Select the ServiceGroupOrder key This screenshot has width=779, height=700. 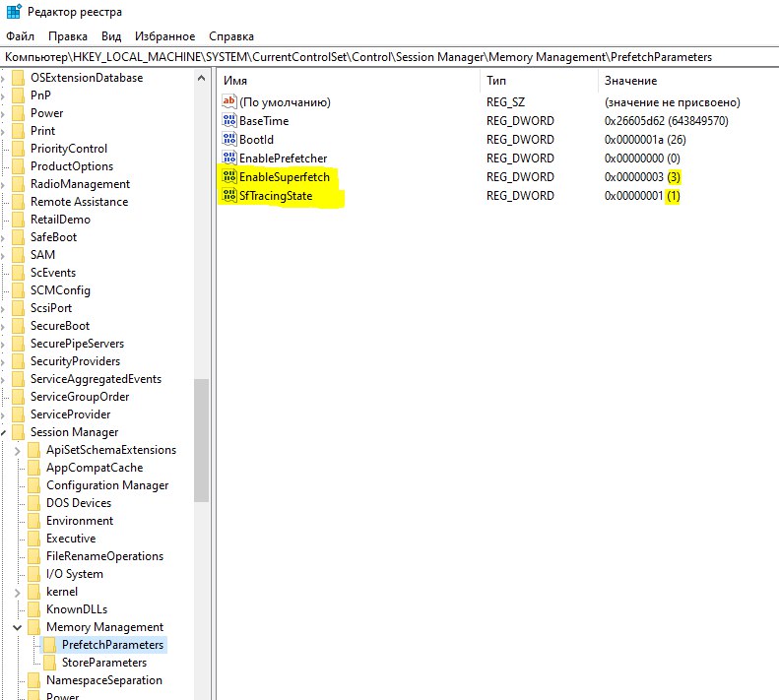coord(80,397)
